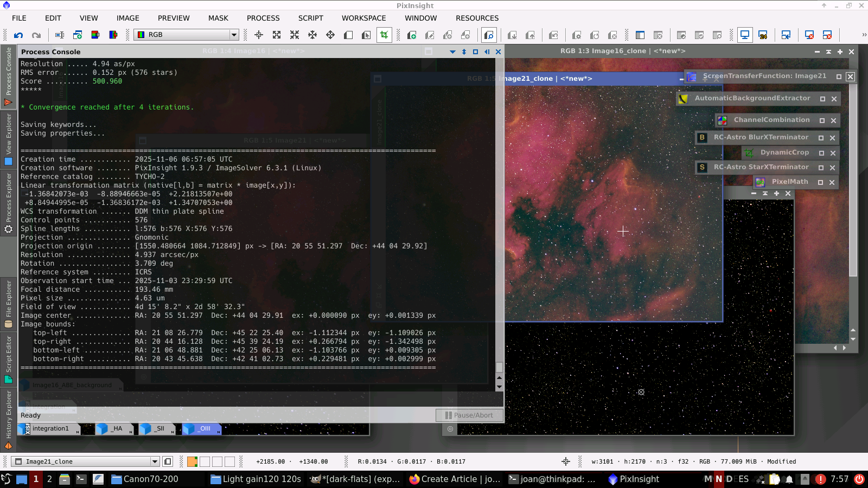The height and width of the screenshot is (488, 868).
Task: Click the Process Console vertical scrollbar thumb
Action: coord(499,367)
